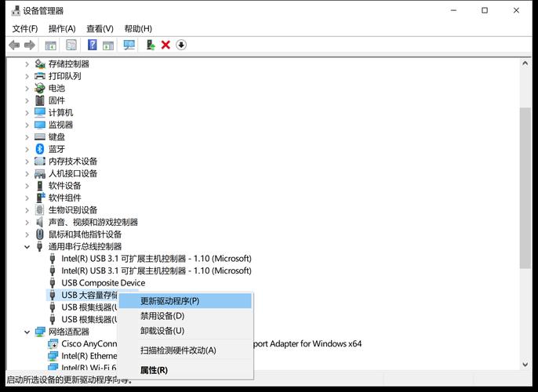Click the Bluetooth icon beside 蓝牙
The image size is (538, 392).
(x=40, y=149)
